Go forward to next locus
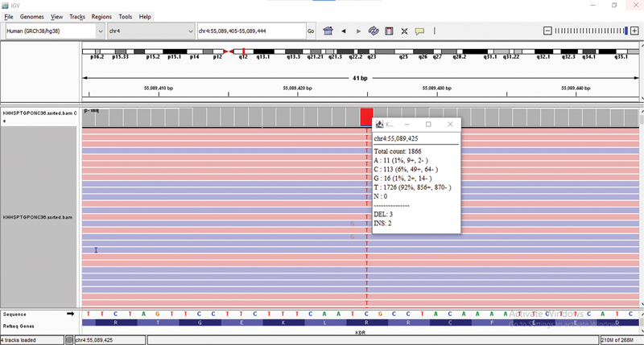The width and height of the screenshot is (644, 345). point(358,31)
